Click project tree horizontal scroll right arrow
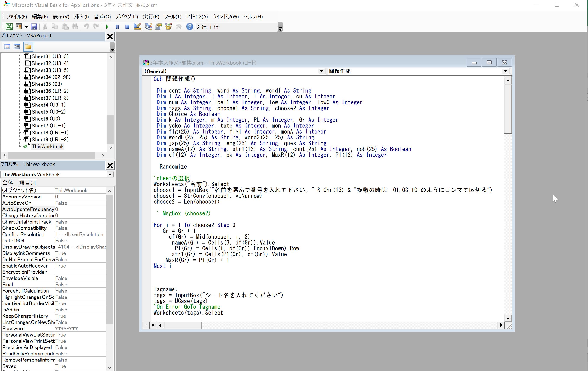Screen dimensions: 588x371 coord(103,155)
